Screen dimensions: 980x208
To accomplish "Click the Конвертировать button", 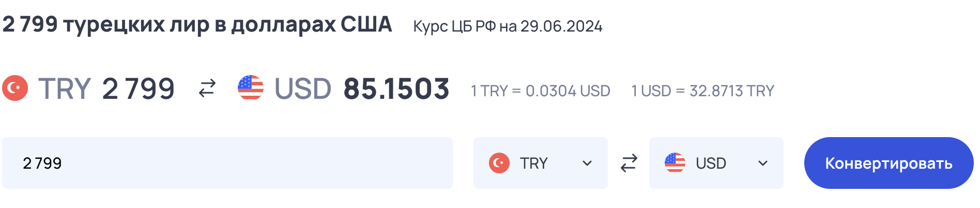I will (889, 163).
